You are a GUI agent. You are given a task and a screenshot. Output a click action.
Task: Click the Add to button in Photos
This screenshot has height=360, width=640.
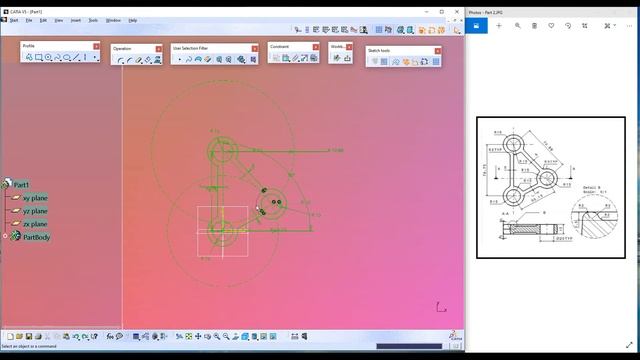click(x=499, y=26)
